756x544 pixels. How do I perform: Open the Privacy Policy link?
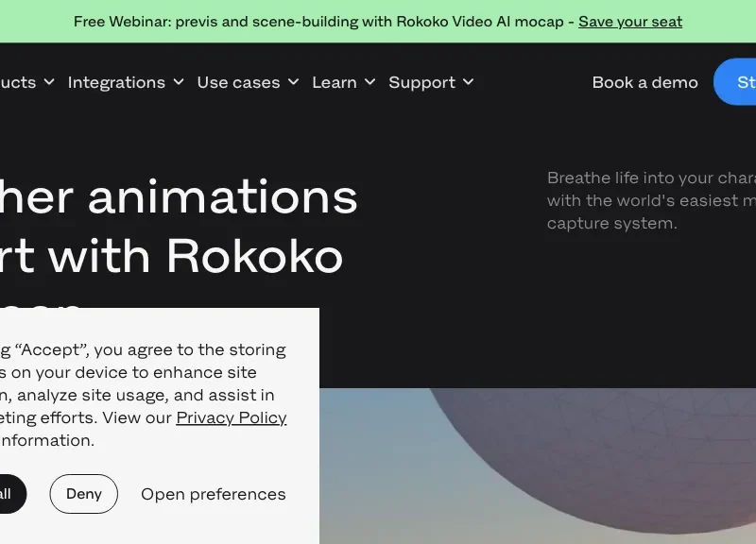coord(231,417)
